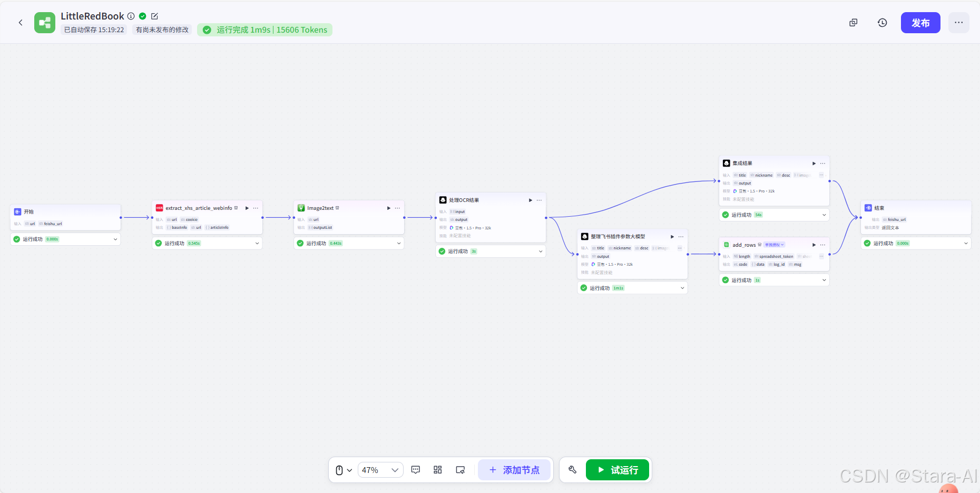This screenshot has width=980, height=493.
Task: Click the 整理飞书插件参数大模型 node icon
Action: 584,236
